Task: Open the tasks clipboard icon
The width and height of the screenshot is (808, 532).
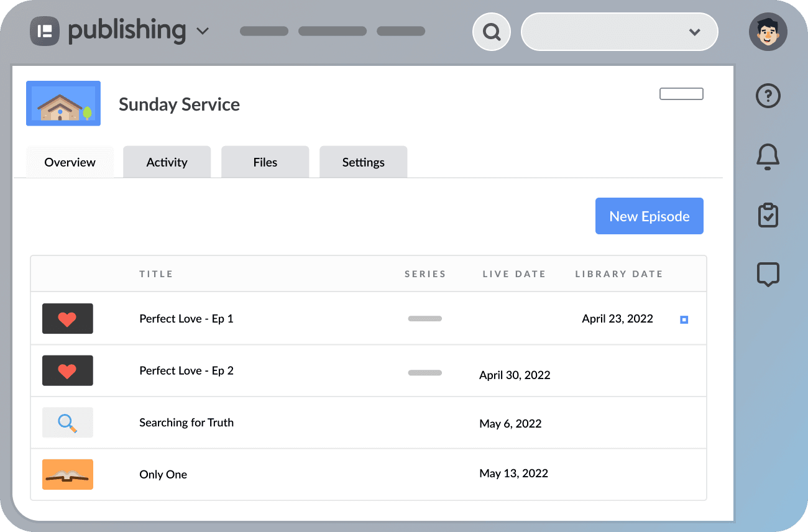Action: tap(768, 215)
